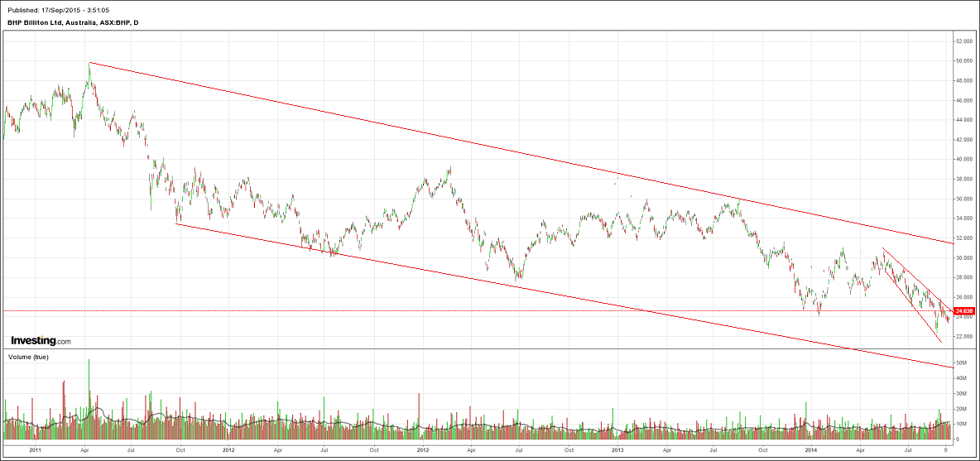Click the 2011 label on time axis
The image size is (980, 461).
(x=35, y=449)
